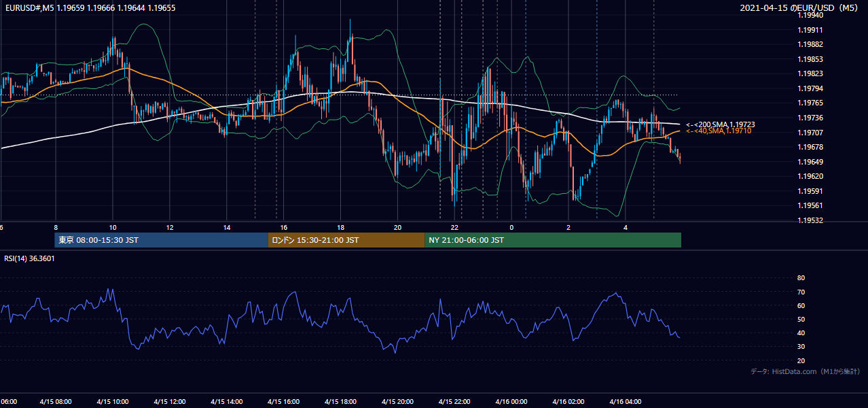Image resolution: width=868 pixels, height=408 pixels.
Task: Click the bottom date label 4/15 22:00
Action: coord(455,402)
